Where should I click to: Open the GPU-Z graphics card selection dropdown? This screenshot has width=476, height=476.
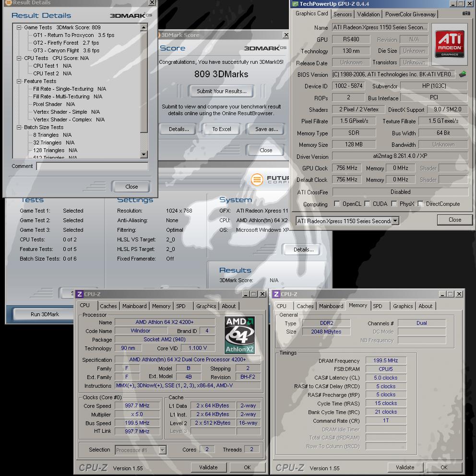(x=395, y=221)
